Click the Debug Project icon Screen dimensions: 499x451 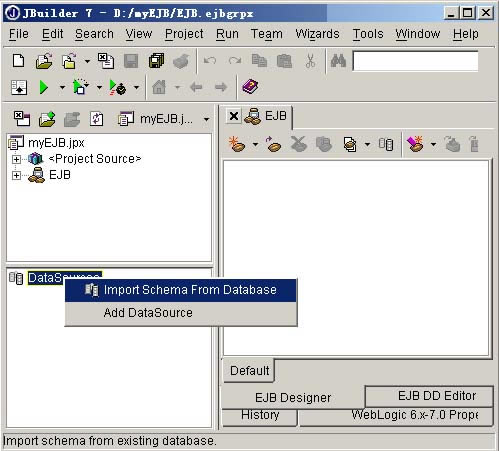click(x=81, y=87)
